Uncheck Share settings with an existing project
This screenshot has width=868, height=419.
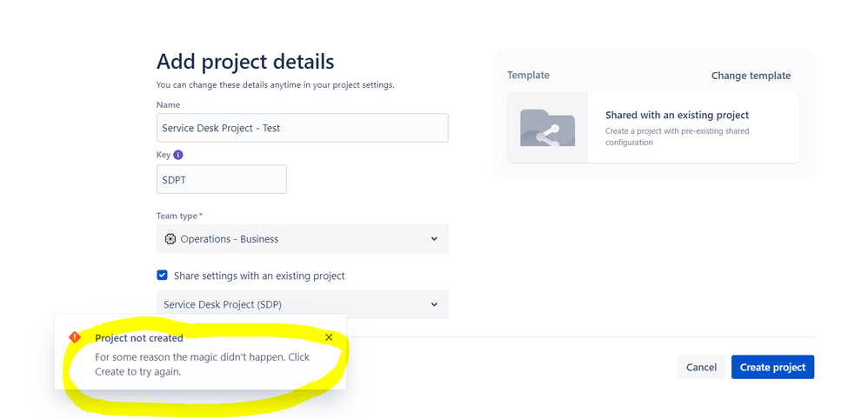pyautogui.click(x=162, y=276)
